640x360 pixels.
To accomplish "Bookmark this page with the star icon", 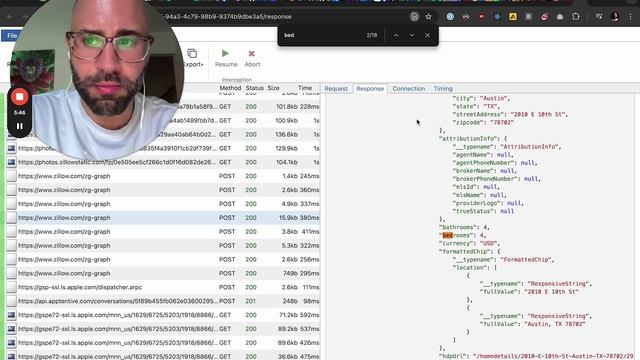I will pyautogui.click(x=428, y=17).
